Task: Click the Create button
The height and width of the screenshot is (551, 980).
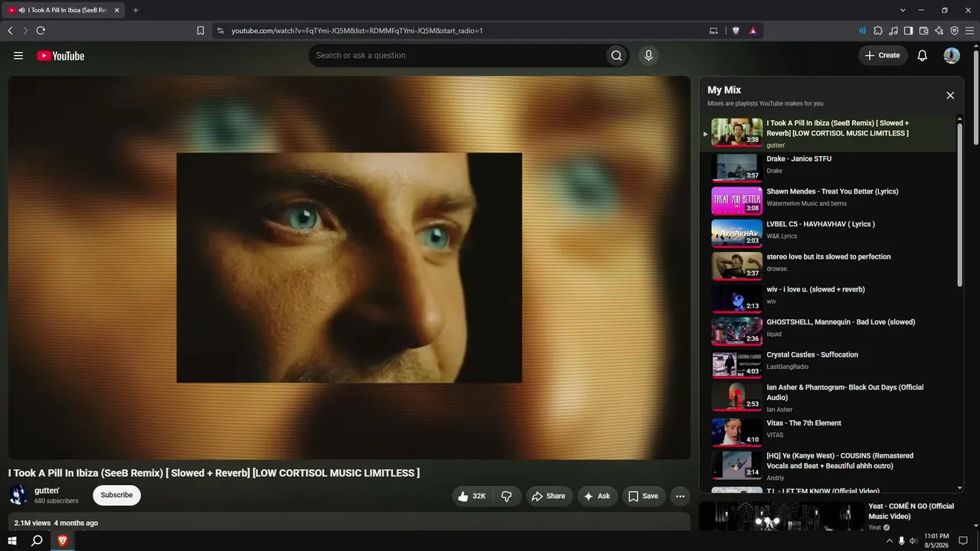Action: click(x=883, y=55)
